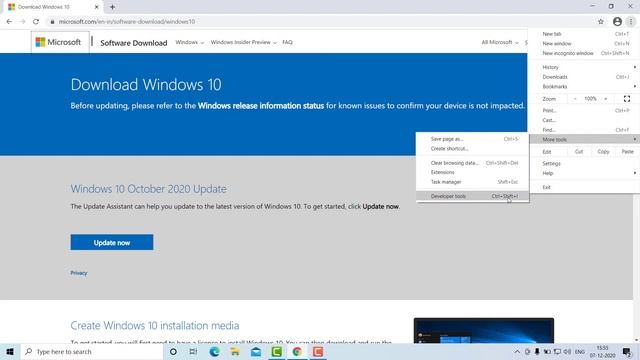Click the ENG language indicator
This screenshot has height=360, width=640.
(x=580, y=352)
